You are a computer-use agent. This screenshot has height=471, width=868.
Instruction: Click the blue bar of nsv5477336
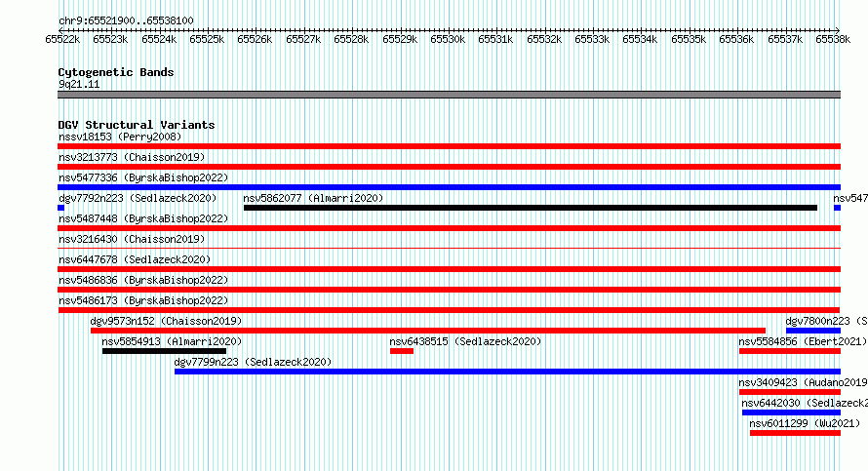[x=449, y=187]
